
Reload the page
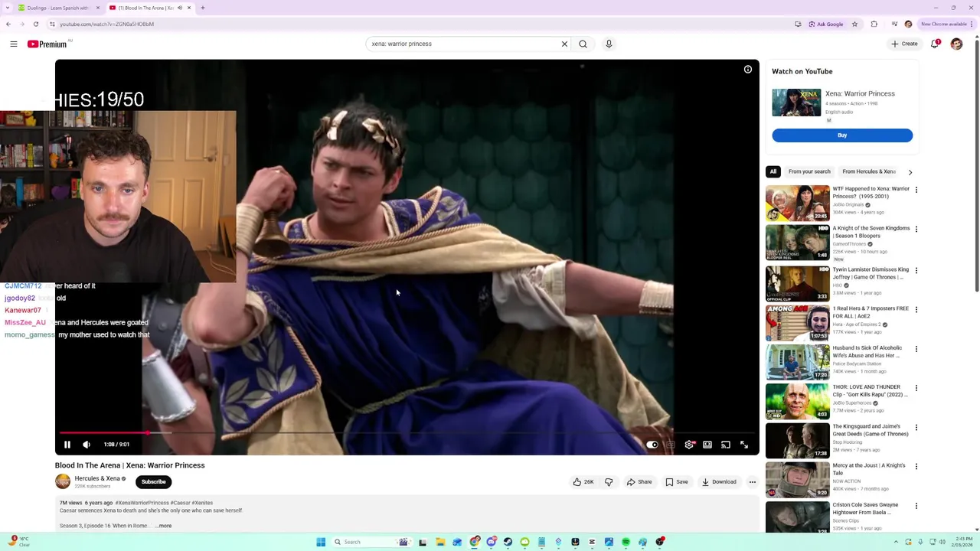(35, 24)
